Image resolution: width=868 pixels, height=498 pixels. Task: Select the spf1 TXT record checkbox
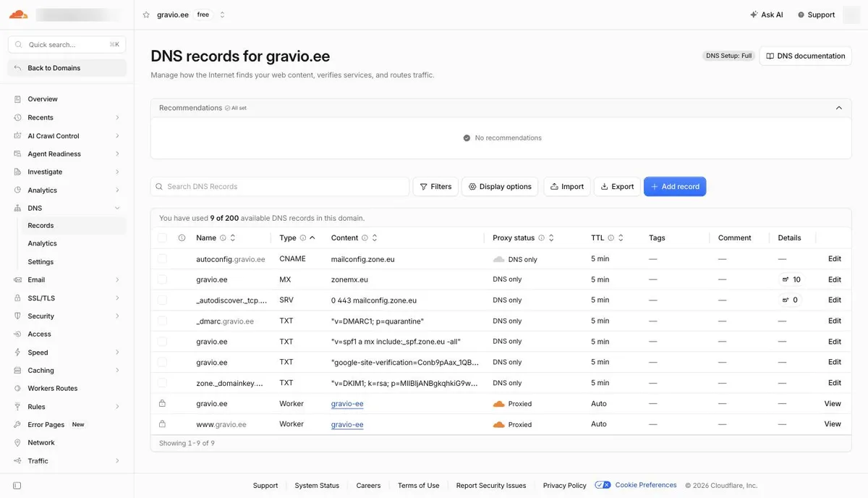(x=162, y=341)
